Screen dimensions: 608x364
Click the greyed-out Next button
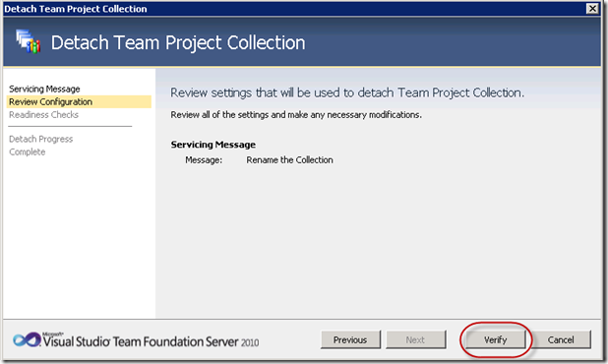[x=415, y=339]
